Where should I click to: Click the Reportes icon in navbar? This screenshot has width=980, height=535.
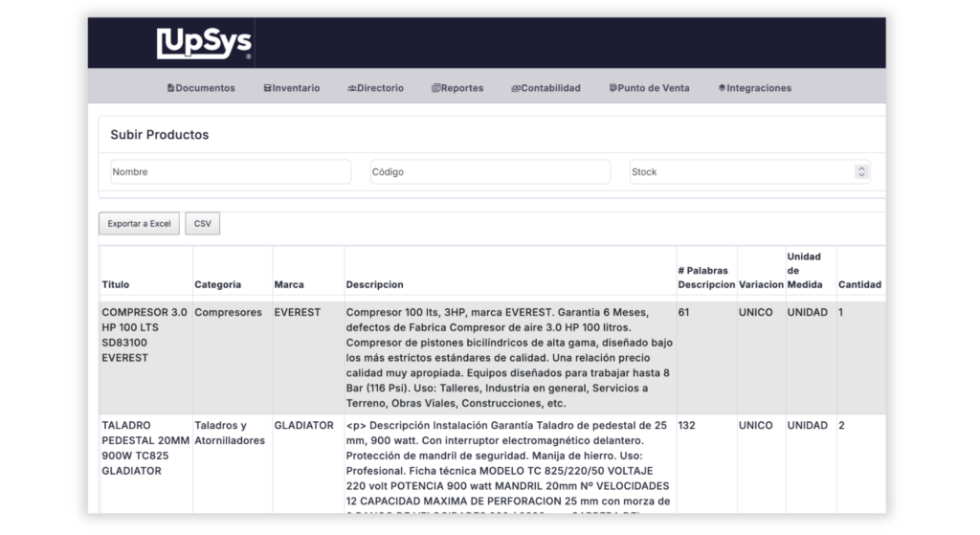pos(435,88)
